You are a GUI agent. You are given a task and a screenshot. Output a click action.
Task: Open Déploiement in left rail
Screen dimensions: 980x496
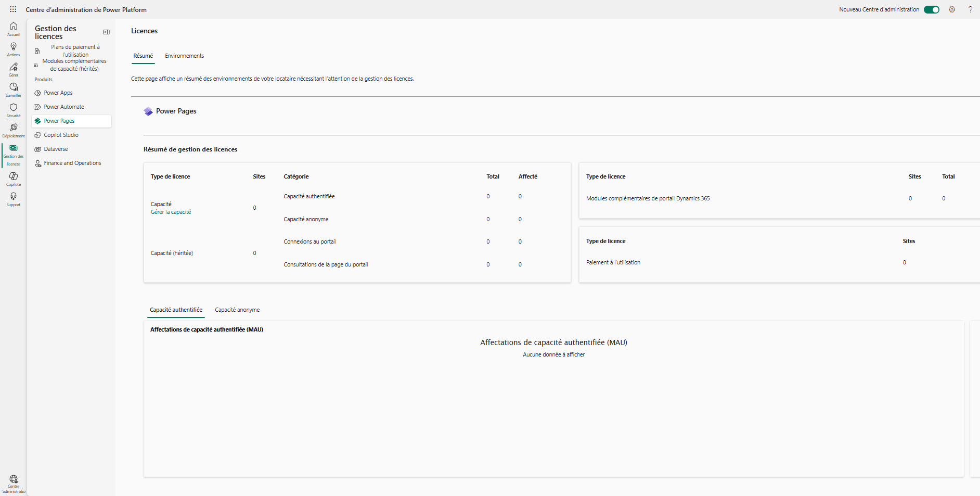coord(14,131)
